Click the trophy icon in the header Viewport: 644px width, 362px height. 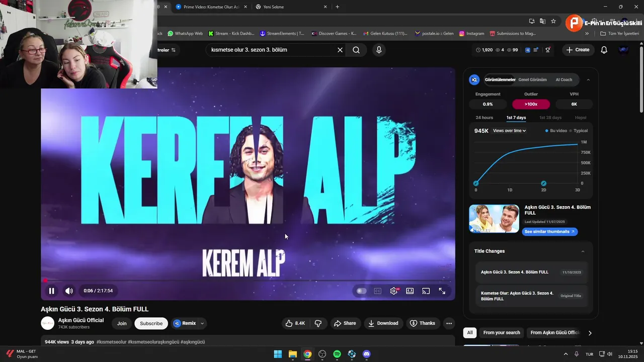coord(548,50)
